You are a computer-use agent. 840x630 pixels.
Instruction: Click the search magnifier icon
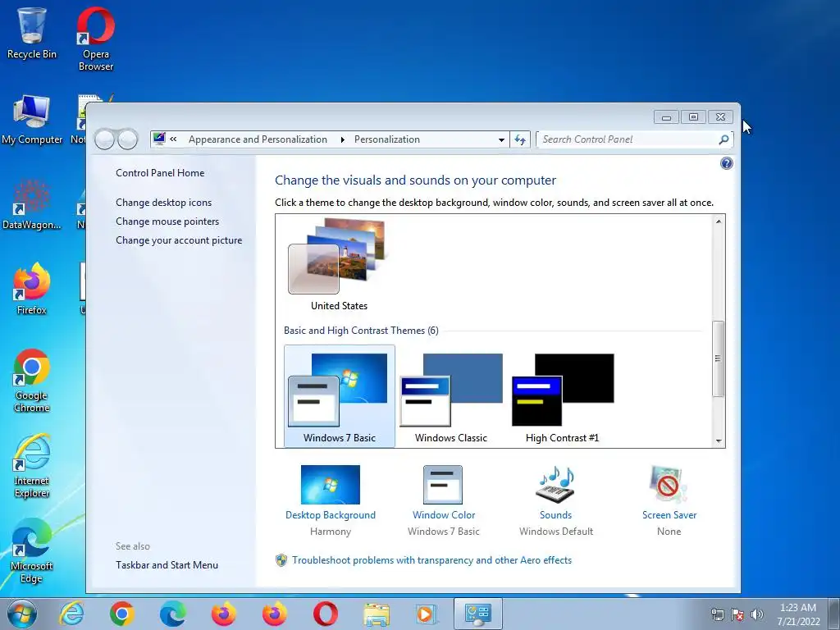point(724,139)
